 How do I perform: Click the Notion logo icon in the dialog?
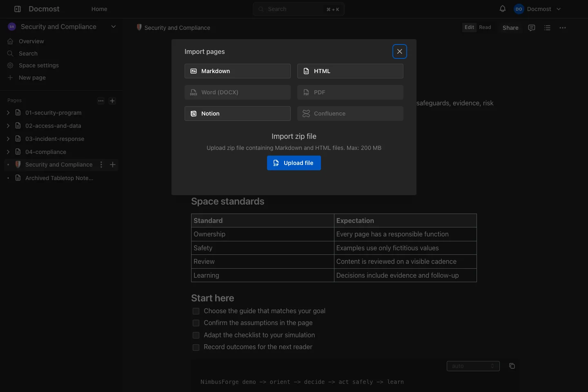[194, 114]
